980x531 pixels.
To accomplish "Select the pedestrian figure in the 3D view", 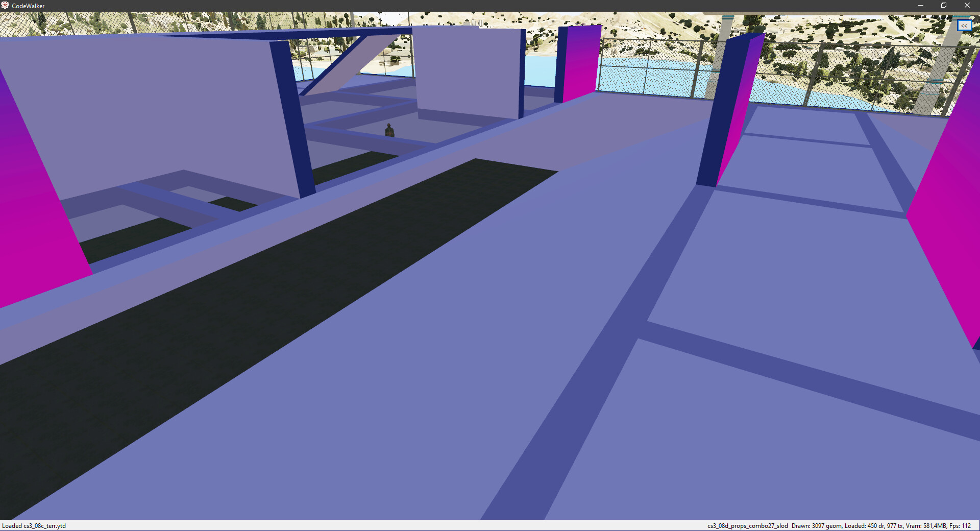I will tap(389, 130).
